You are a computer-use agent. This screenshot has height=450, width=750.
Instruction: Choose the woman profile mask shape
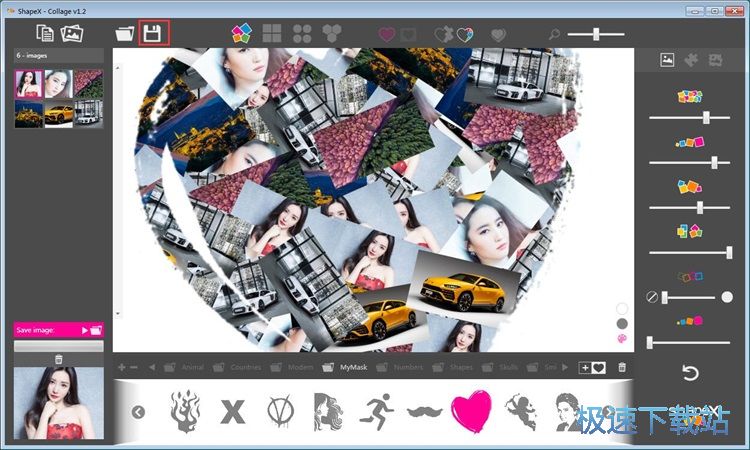[328, 411]
